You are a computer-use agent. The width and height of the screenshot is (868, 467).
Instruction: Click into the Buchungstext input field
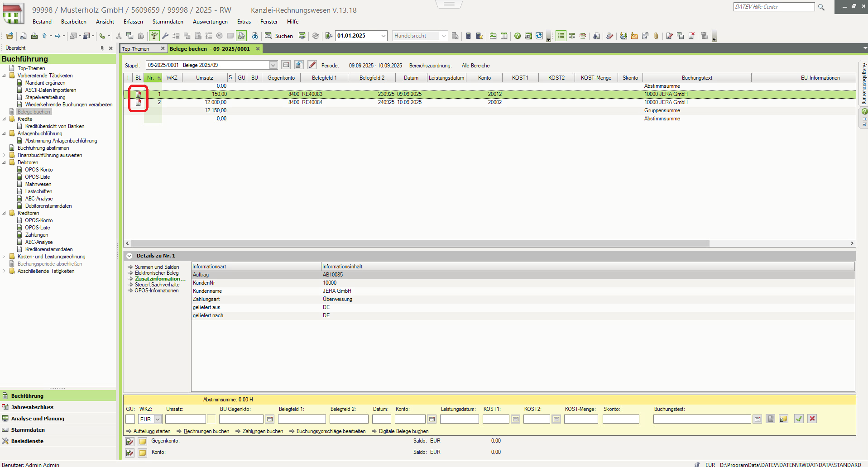[701, 419]
